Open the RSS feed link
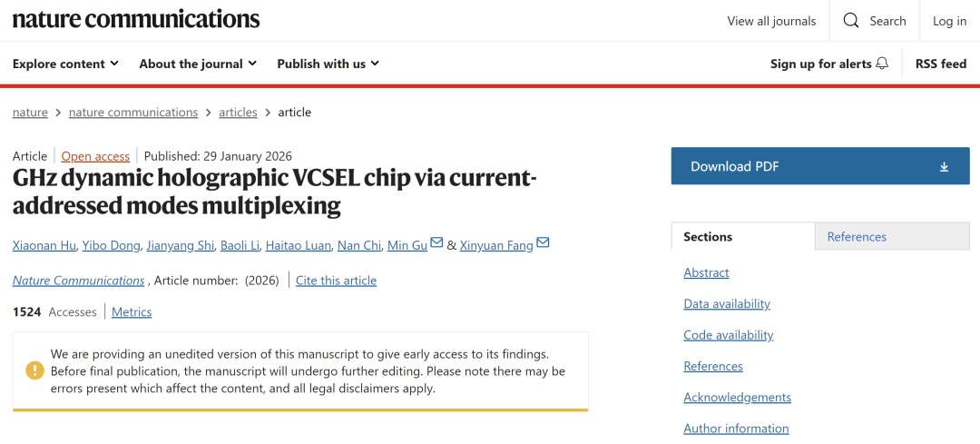 [941, 64]
